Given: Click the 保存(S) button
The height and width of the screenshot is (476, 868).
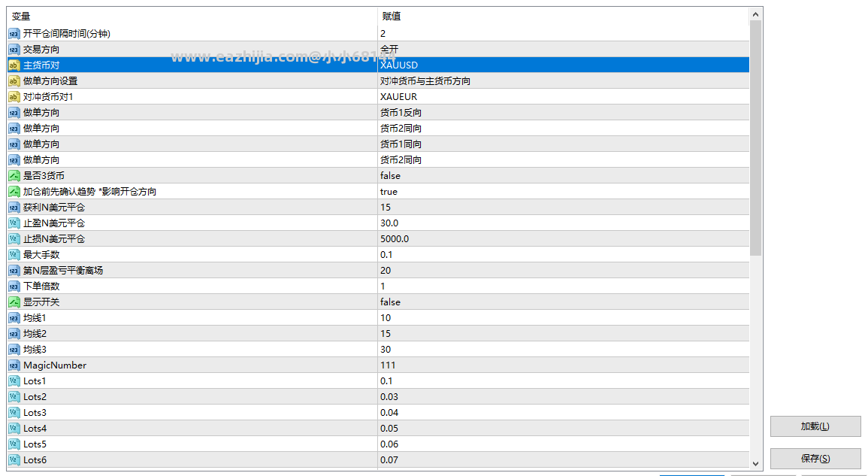Looking at the screenshot, I should coord(815,459).
